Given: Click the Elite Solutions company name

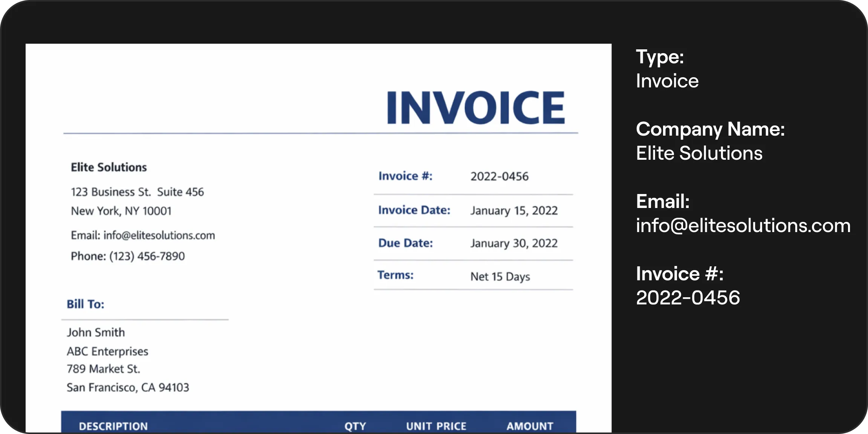Looking at the screenshot, I should point(109,167).
